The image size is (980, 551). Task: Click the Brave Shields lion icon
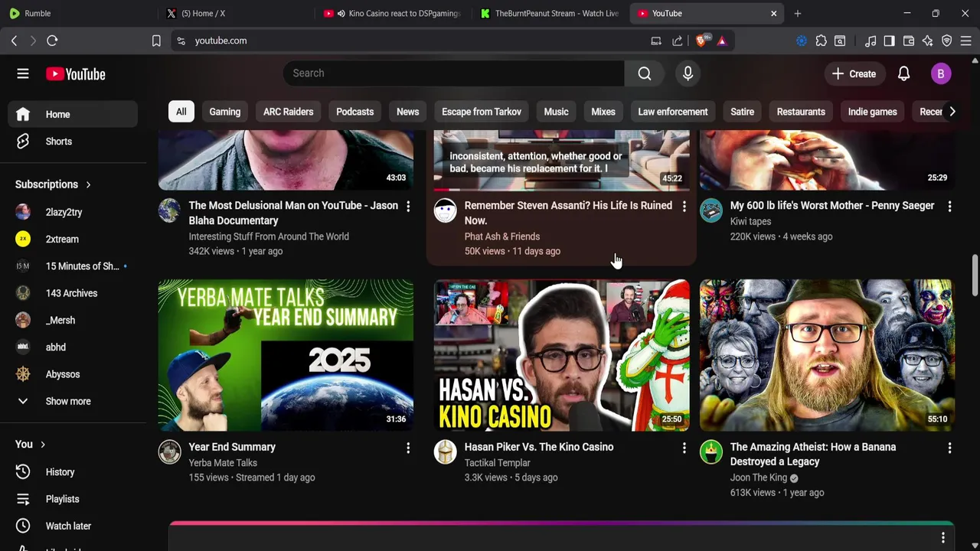point(701,41)
